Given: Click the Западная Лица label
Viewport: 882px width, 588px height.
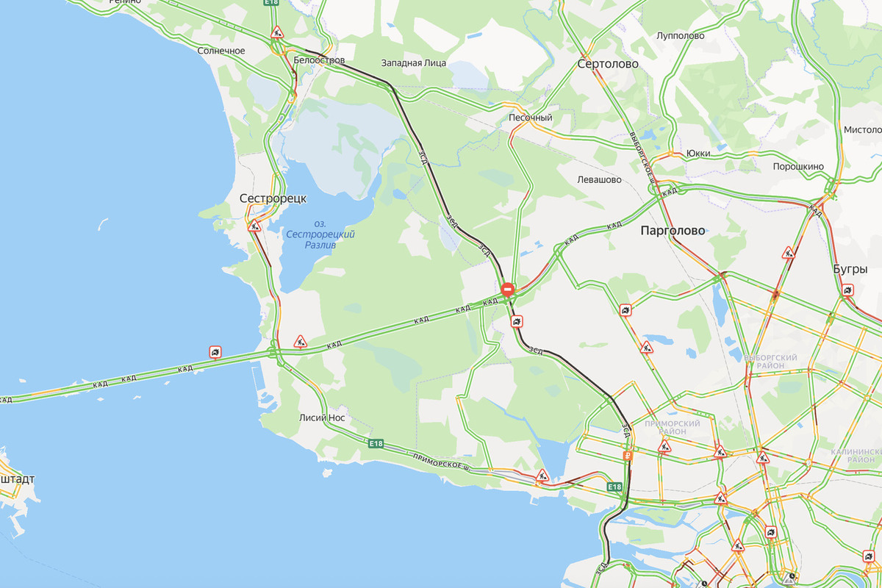Looking at the screenshot, I should point(414,62).
